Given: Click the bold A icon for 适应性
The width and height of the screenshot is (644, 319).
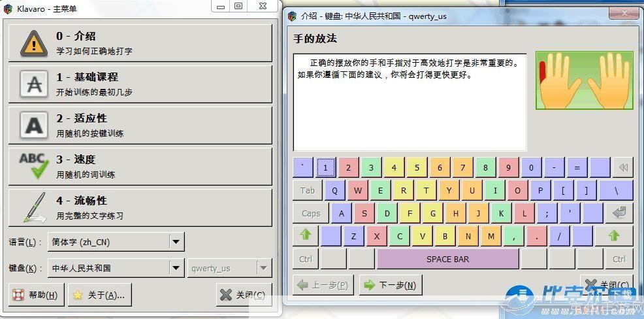Looking at the screenshot, I should point(34,126).
